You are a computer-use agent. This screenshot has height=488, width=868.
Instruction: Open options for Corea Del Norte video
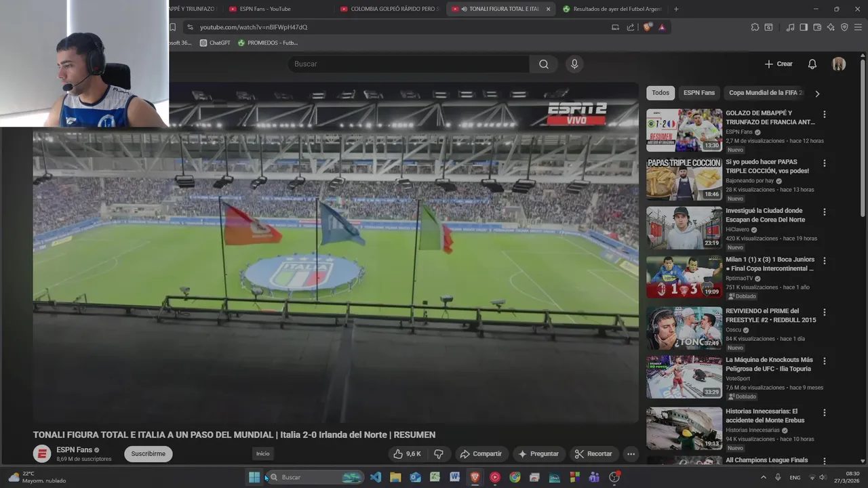824,212
